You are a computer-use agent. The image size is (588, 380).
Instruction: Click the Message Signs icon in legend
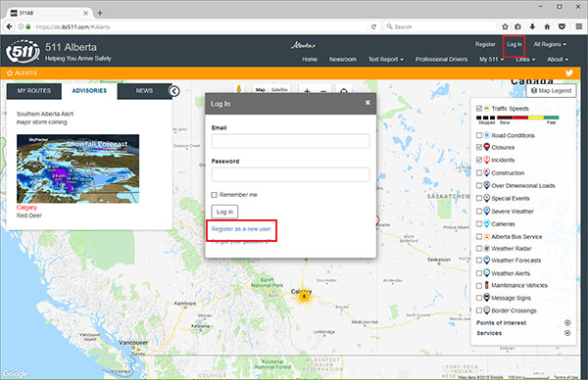click(486, 298)
